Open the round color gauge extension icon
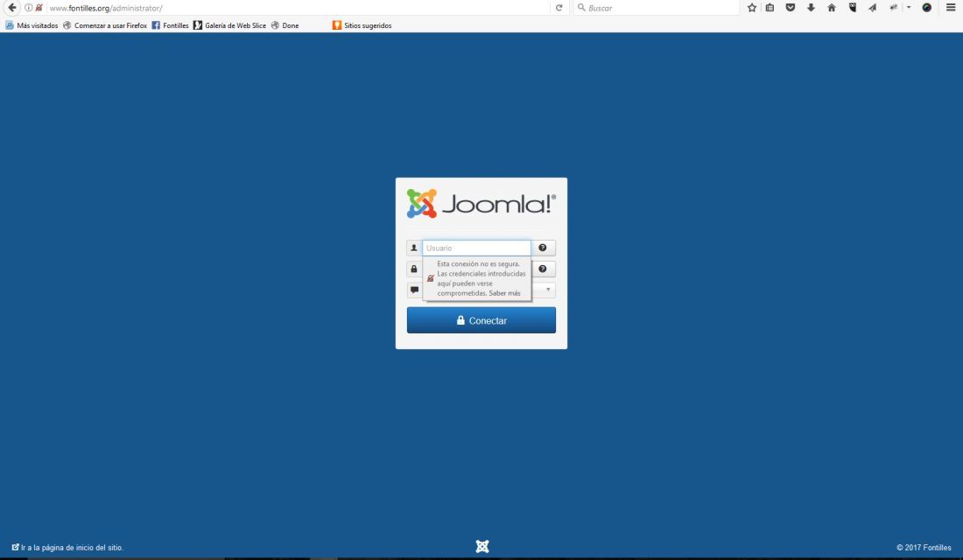The height and width of the screenshot is (560, 963). [927, 8]
